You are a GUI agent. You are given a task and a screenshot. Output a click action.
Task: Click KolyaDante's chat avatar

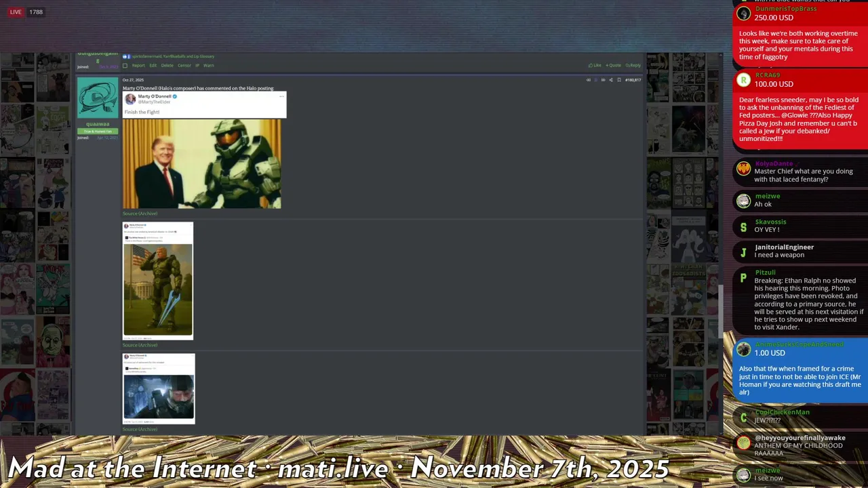click(x=744, y=168)
